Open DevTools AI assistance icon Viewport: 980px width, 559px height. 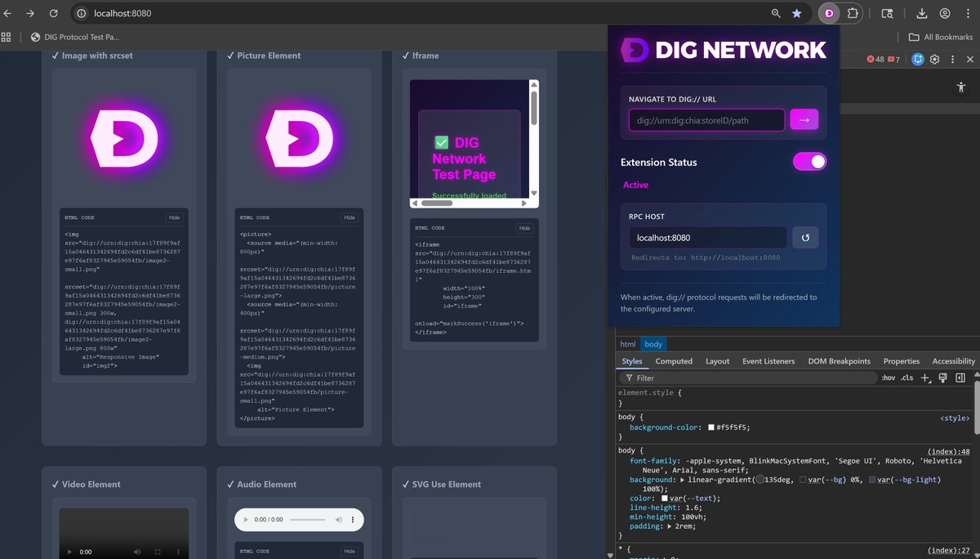[x=918, y=59]
